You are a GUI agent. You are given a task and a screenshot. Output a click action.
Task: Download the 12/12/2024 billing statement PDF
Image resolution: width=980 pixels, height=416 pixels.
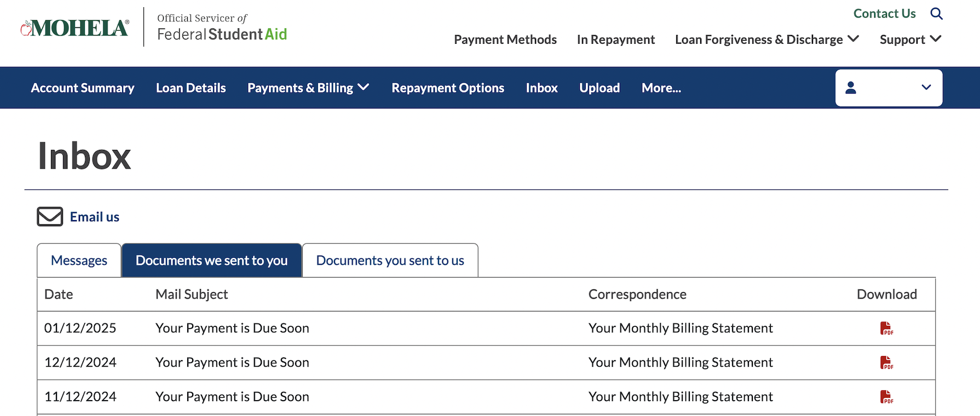[886, 362]
